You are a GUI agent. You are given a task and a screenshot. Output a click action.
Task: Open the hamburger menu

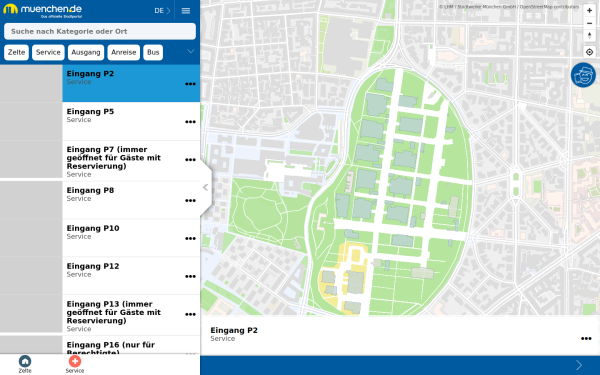[x=186, y=11]
